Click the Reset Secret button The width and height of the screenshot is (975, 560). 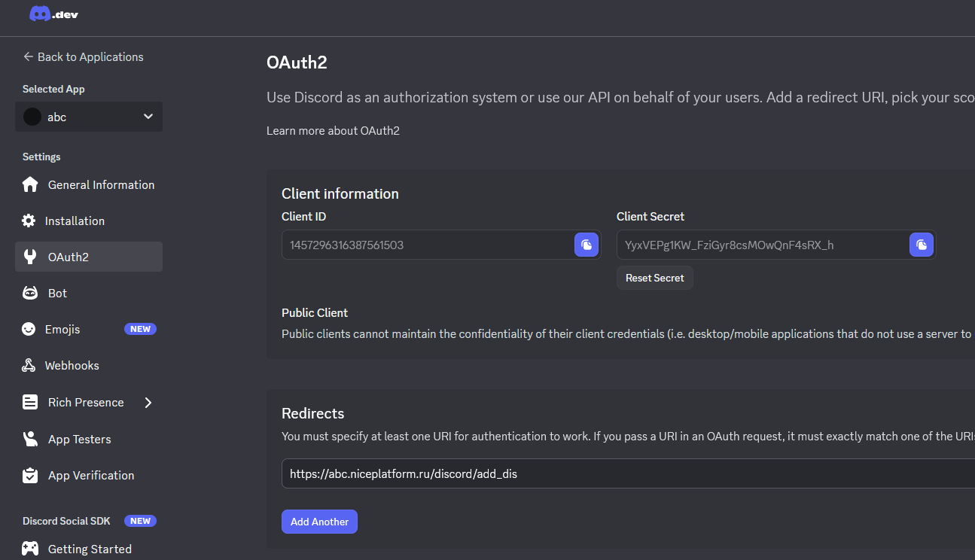click(654, 278)
